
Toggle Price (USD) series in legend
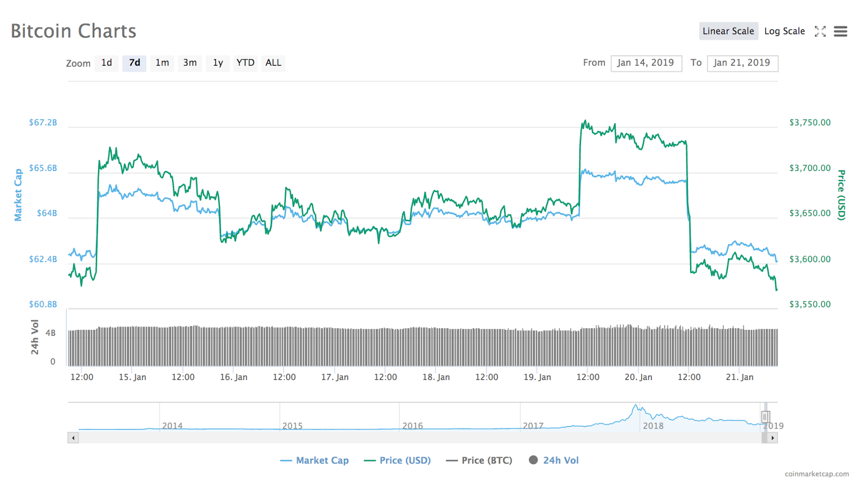click(x=398, y=460)
